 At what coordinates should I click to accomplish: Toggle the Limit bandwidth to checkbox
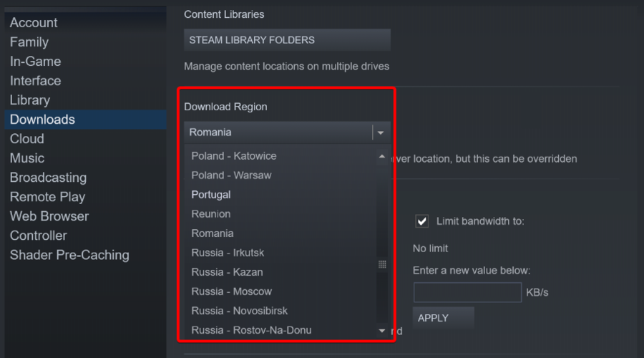click(x=422, y=221)
